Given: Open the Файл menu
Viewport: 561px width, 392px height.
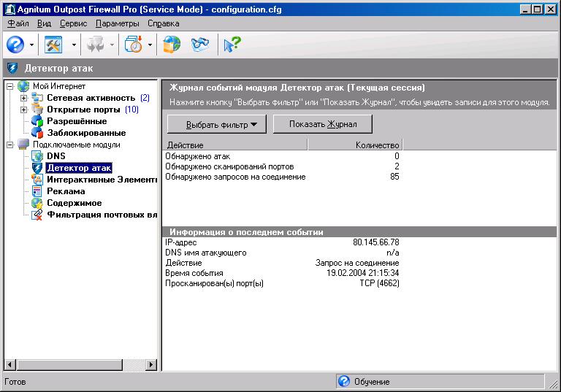Looking at the screenshot, I should point(18,23).
